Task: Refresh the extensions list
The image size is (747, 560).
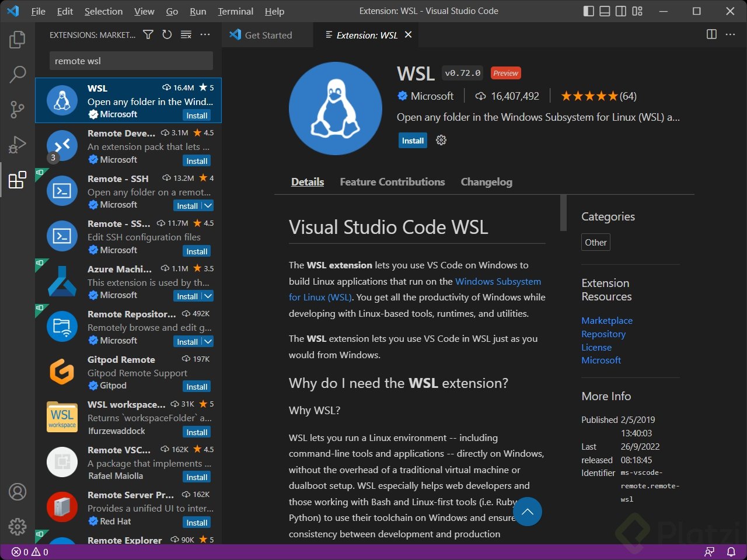Action: (x=167, y=35)
